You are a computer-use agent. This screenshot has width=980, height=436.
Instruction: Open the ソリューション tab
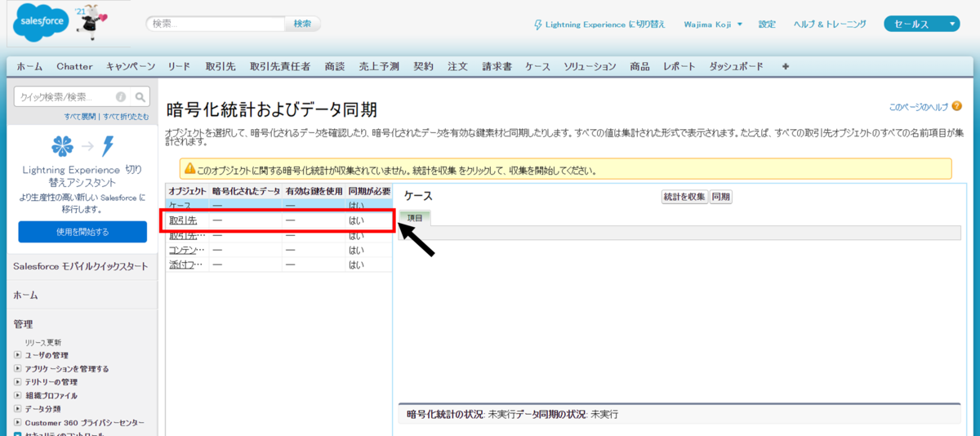pos(590,66)
